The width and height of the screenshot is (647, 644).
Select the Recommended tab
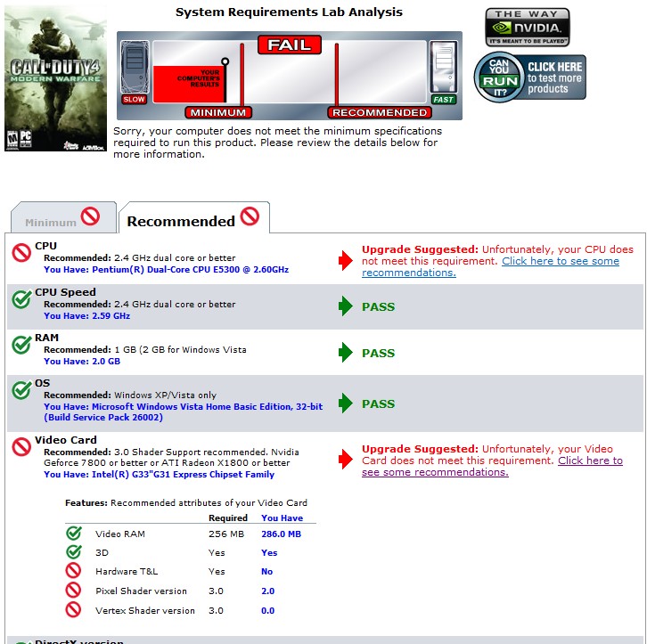pos(193,218)
